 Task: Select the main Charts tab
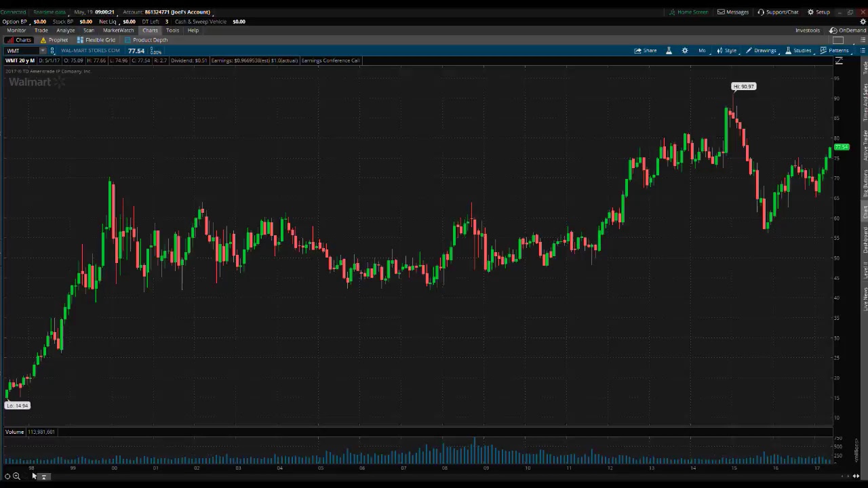tap(150, 30)
